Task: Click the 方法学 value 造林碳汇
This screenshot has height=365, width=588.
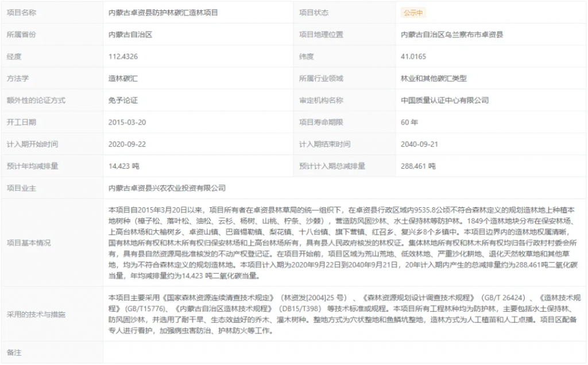Action: coord(123,78)
